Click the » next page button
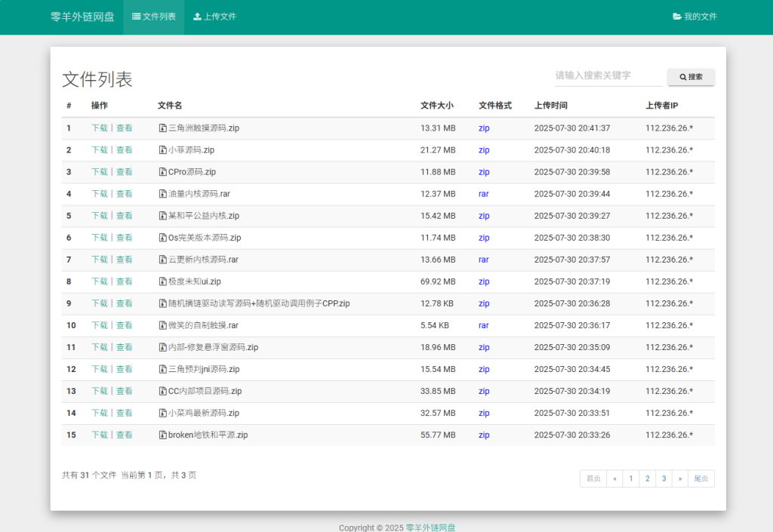Image resolution: width=773 pixels, height=532 pixels. 680,478
